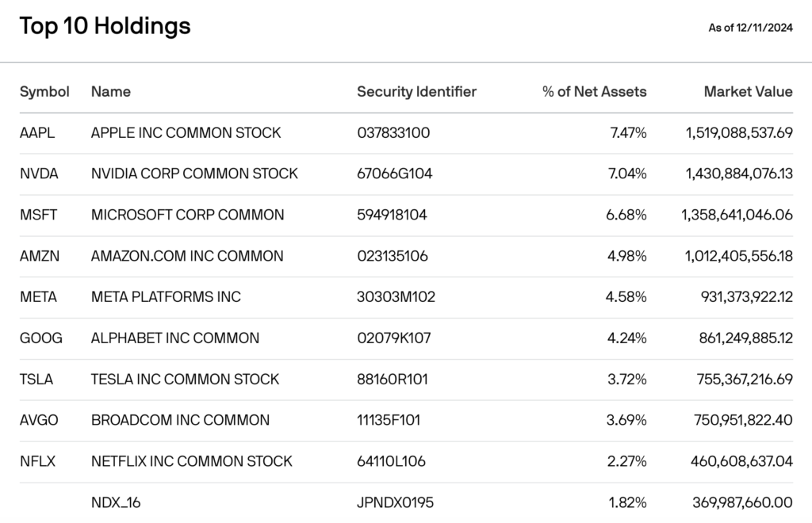The height and width of the screenshot is (523, 812).
Task: Click the Top 10 Holdings heading
Action: tap(105, 26)
